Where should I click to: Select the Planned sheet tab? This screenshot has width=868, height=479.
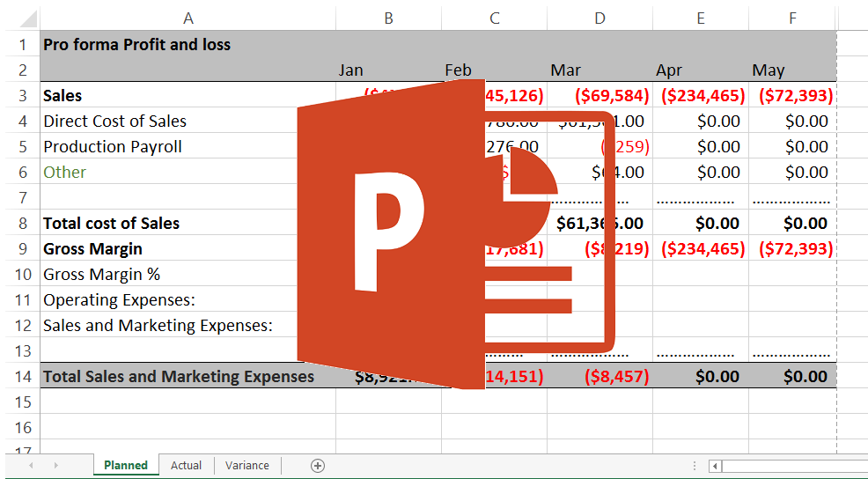[126, 466]
